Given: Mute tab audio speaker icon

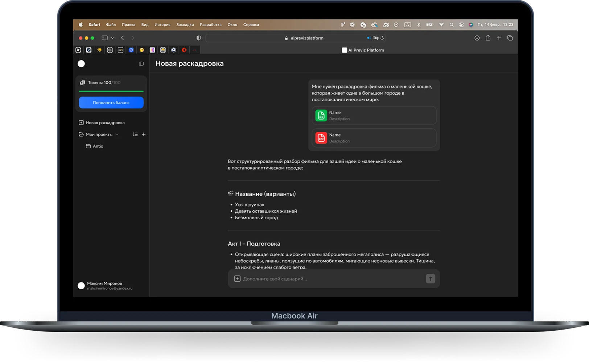Looking at the screenshot, I should 369,38.
